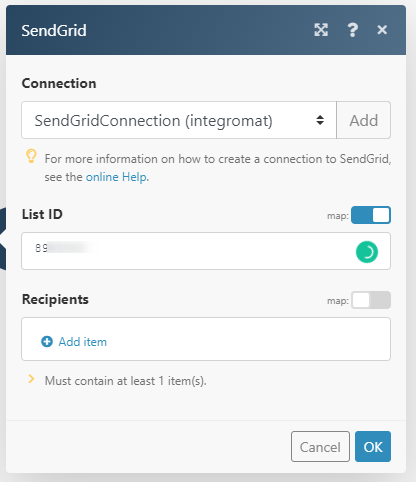The height and width of the screenshot is (482, 416).
Task: Click the dark module shape behind the dialog
Action: click(3, 238)
